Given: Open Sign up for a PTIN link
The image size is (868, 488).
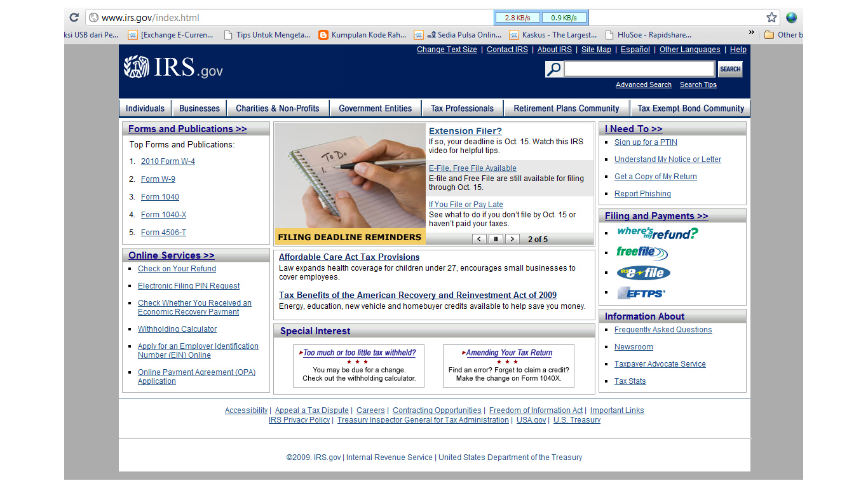Looking at the screenshot, I should tap(646, 142).
